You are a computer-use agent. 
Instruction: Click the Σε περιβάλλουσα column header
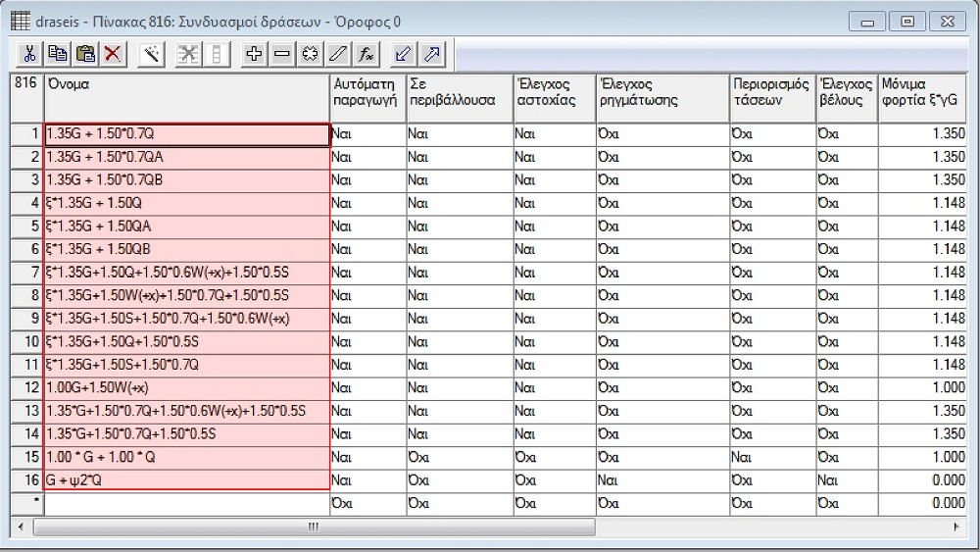(460, 98)
